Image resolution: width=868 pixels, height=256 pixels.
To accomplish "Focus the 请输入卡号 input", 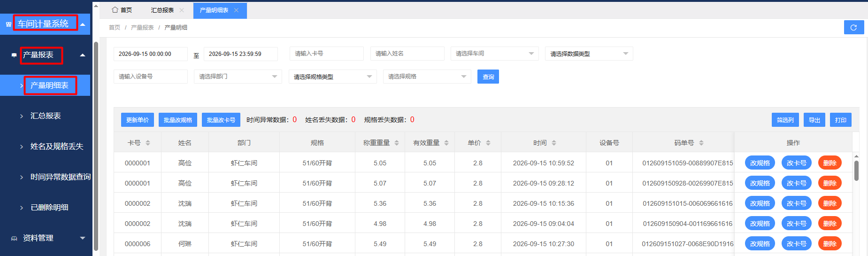I will pos(327,54).
